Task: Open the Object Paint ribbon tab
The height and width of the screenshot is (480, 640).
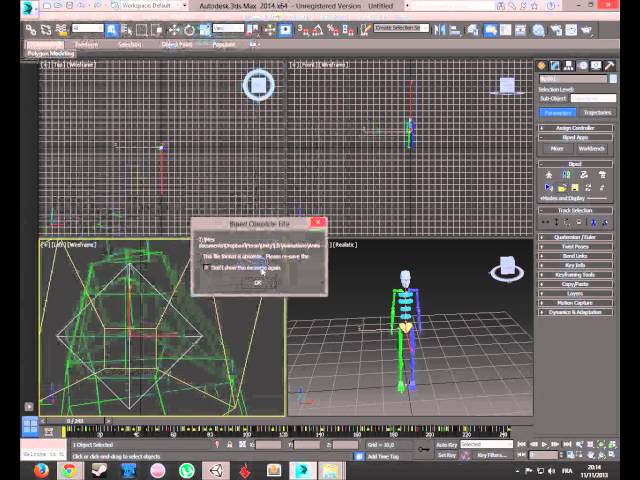Action: 176,44
